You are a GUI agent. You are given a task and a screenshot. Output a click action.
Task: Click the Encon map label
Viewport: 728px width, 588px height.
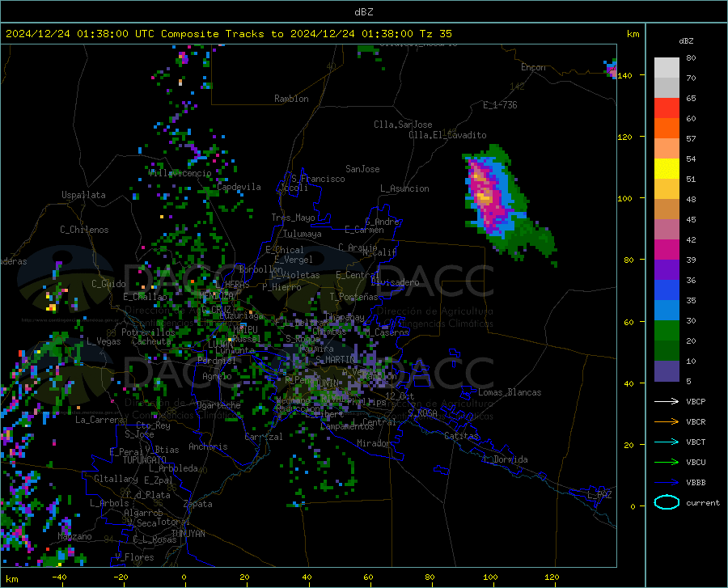(534, 67)
